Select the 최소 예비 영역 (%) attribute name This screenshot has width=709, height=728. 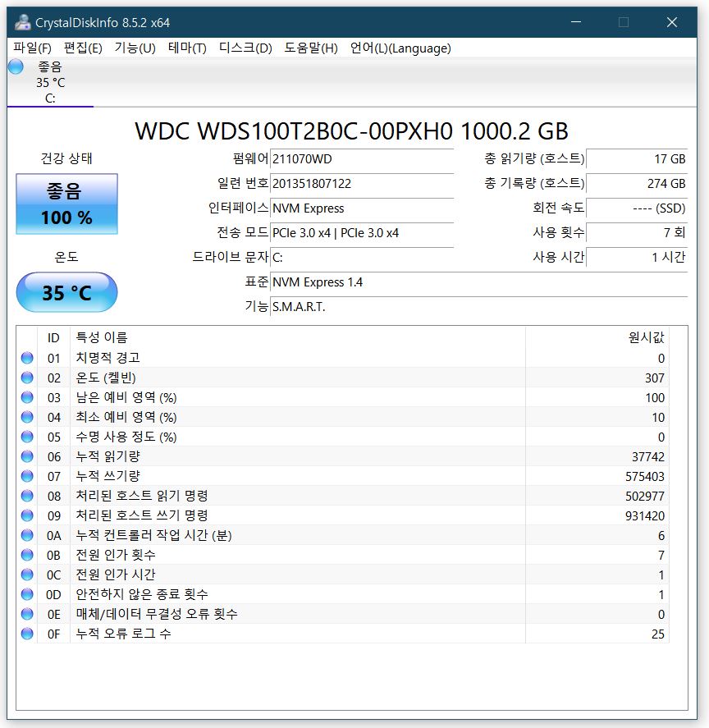[126, 417]
